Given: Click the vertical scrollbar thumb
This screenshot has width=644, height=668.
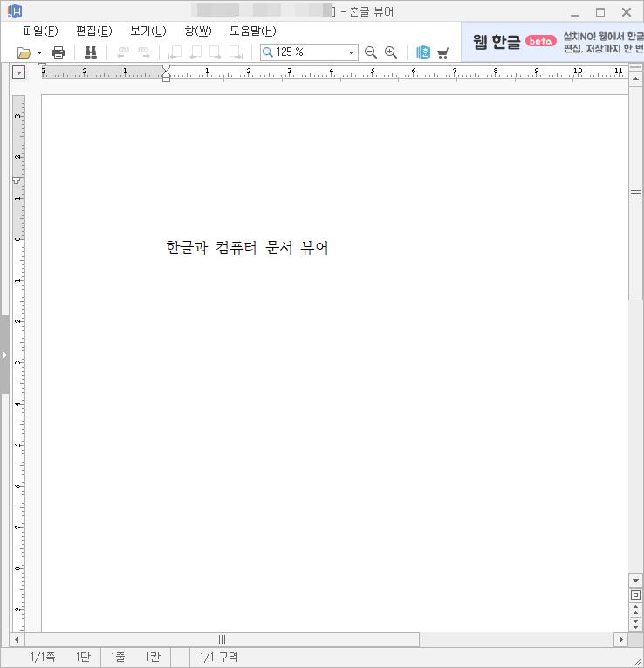Looking at the screenshot, I should (x=635, y=193).
